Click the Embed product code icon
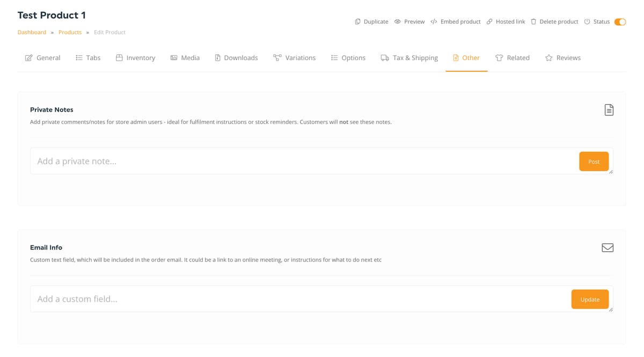This screenshot has height=357, width=644. point(434,22)
